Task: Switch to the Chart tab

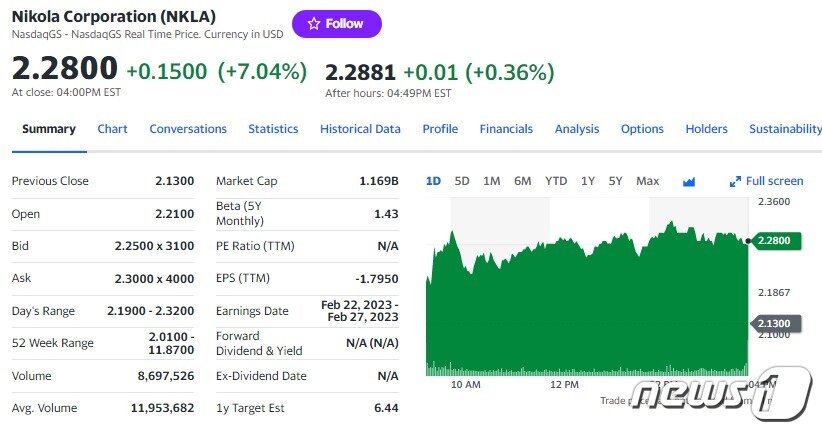Action: tap(112, 129)
